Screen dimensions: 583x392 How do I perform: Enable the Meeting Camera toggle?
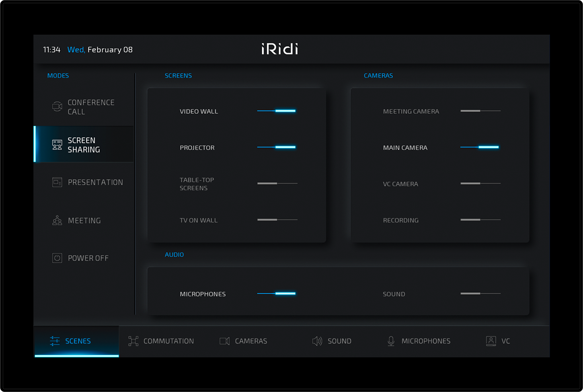coord(480,111)
